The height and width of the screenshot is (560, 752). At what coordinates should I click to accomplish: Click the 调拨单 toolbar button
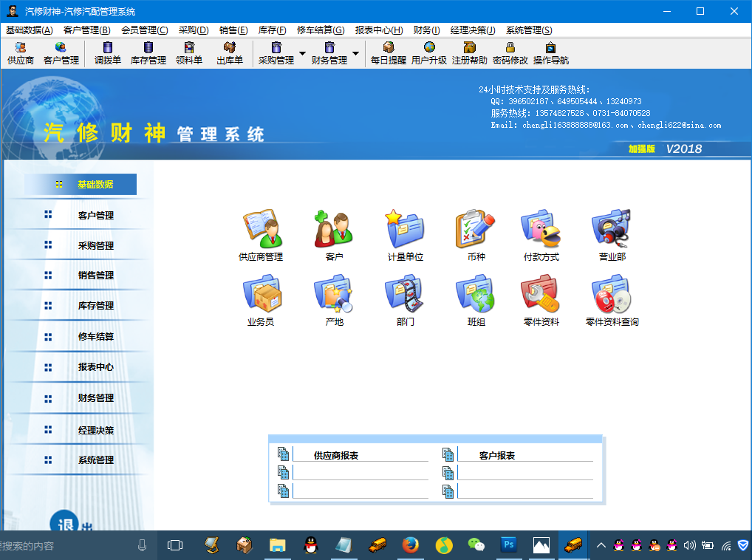(x=107, y=53)
